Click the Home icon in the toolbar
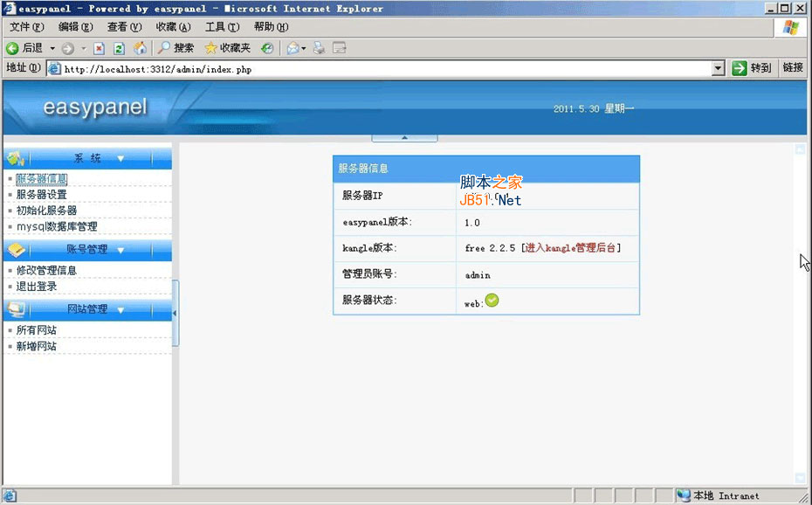The width and height of the screenshot is (812, 505). point(140,48)
